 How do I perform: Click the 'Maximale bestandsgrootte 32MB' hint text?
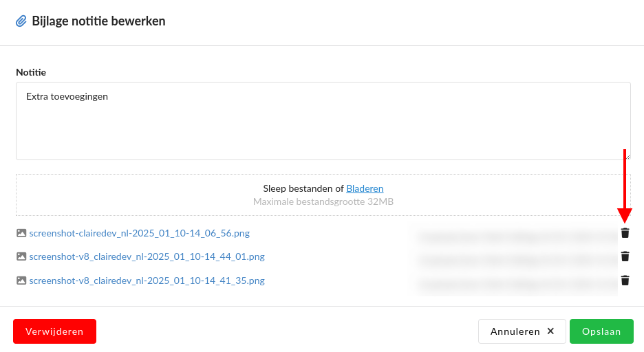[x=323, y=202]
